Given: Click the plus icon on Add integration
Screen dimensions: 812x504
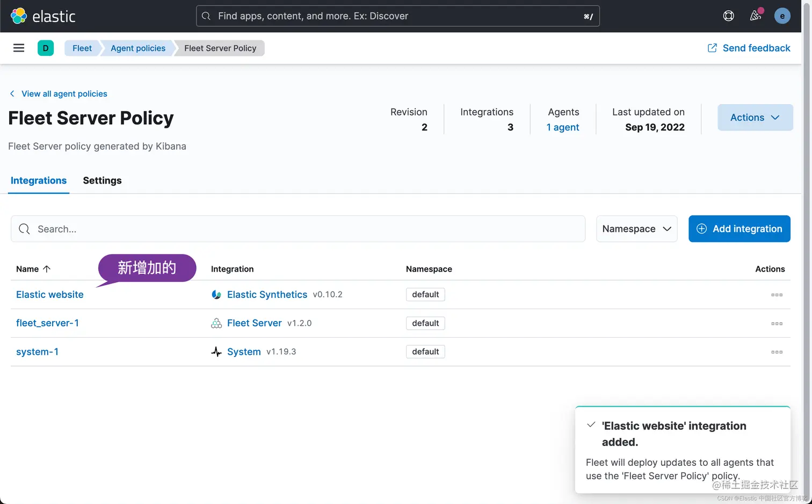Looking at the screenshot, I should [x=702, y=229].
